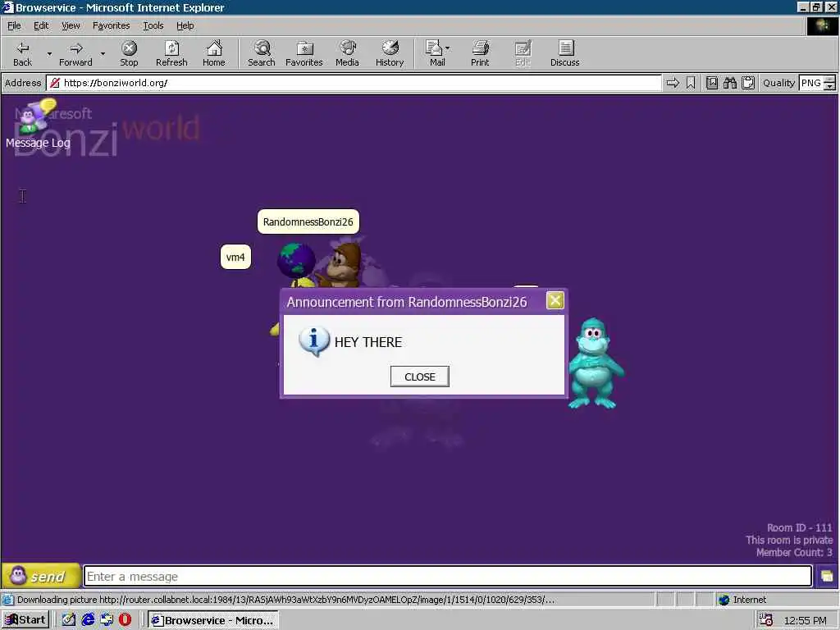This screenshot has width=840, height=630.
Task: Open the Favorites menu
Action: pos(111,25)
